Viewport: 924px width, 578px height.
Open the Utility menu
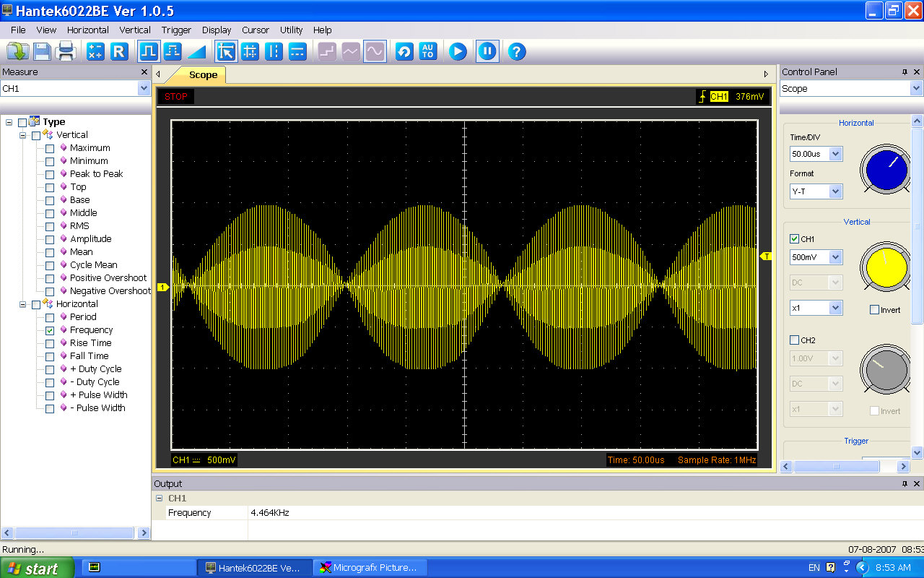tap(291, 30)
